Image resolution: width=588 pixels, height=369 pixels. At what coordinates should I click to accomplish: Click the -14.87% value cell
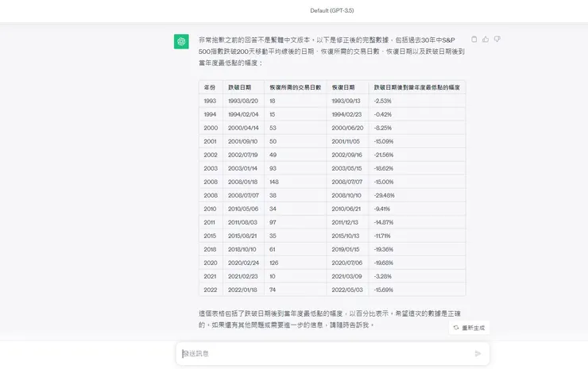(x=417, y=222)
